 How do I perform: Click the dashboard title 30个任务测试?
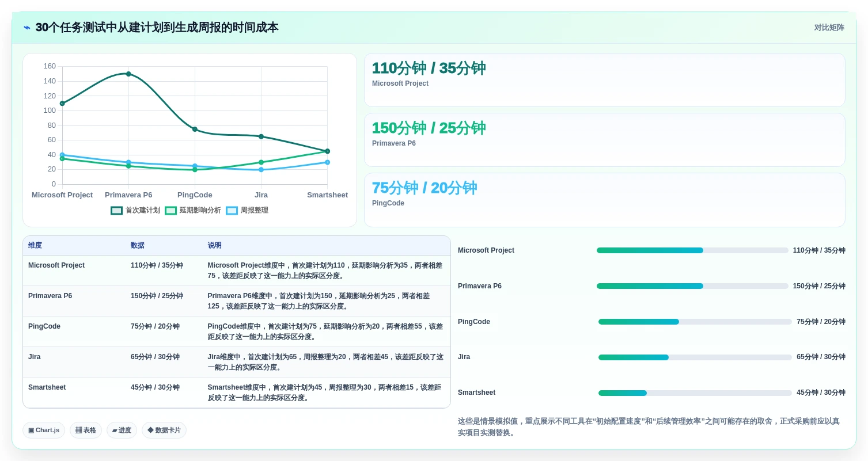157,28
